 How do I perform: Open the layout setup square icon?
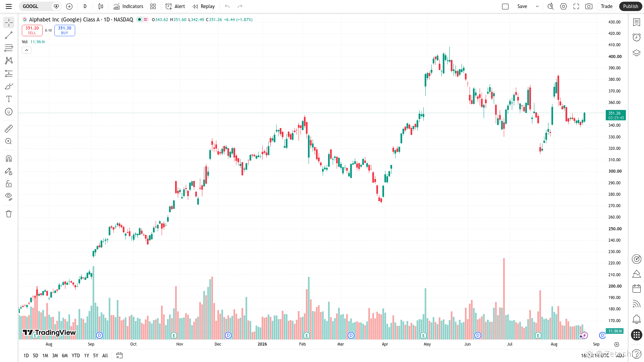click(505, 6)
